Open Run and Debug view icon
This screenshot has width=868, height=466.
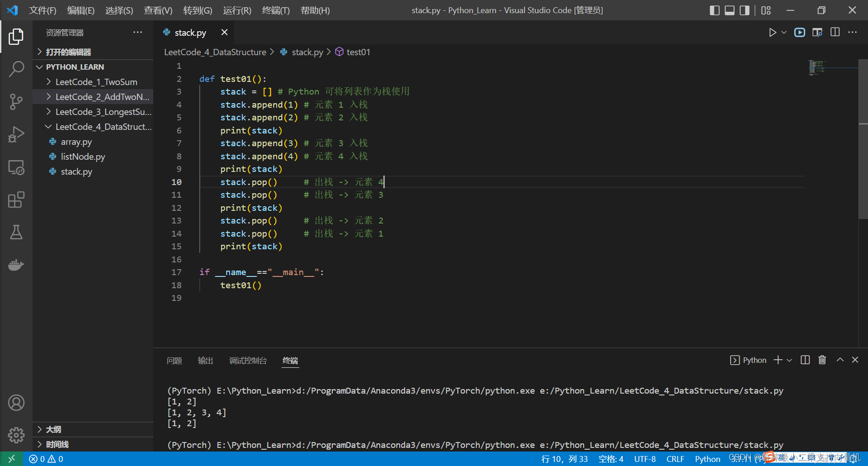tap(16, 134)
